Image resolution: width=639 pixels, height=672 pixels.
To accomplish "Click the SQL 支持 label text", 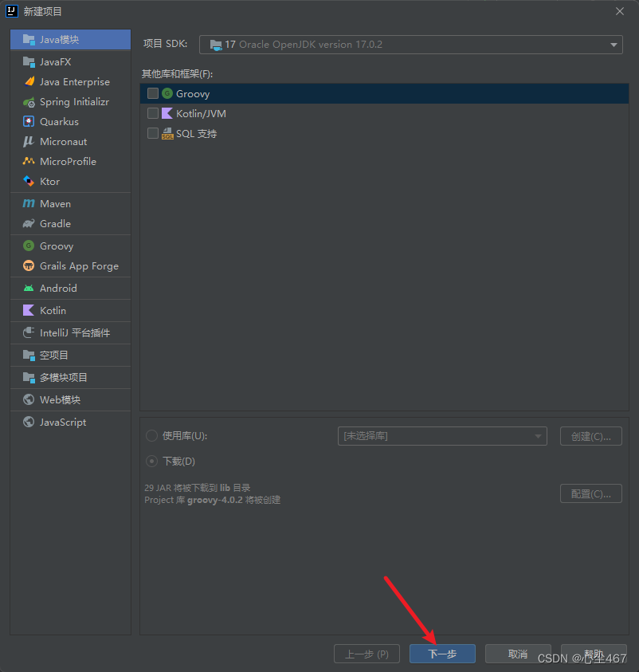I will 197,134.
